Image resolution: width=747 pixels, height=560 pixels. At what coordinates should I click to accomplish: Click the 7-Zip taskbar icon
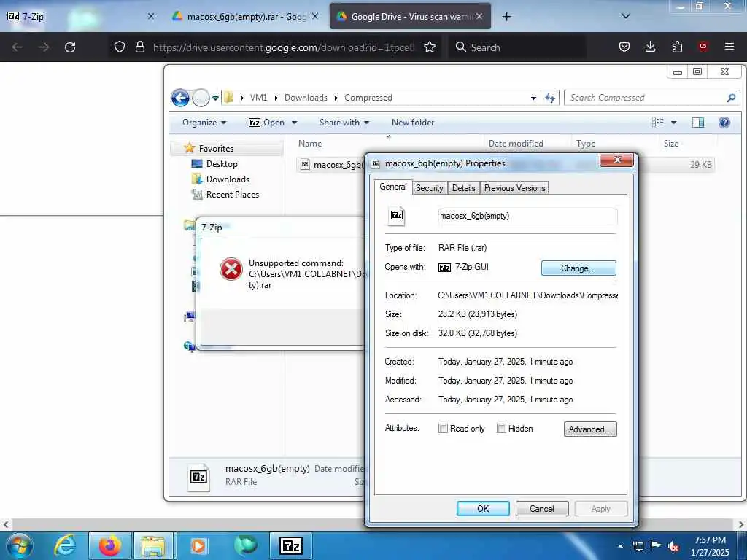291,545
